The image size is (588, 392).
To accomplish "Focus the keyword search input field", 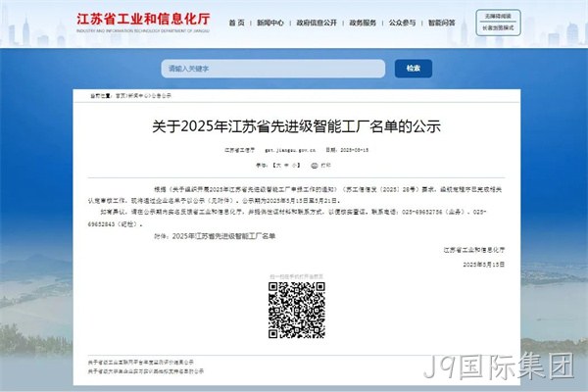I will tap(273, 69).
